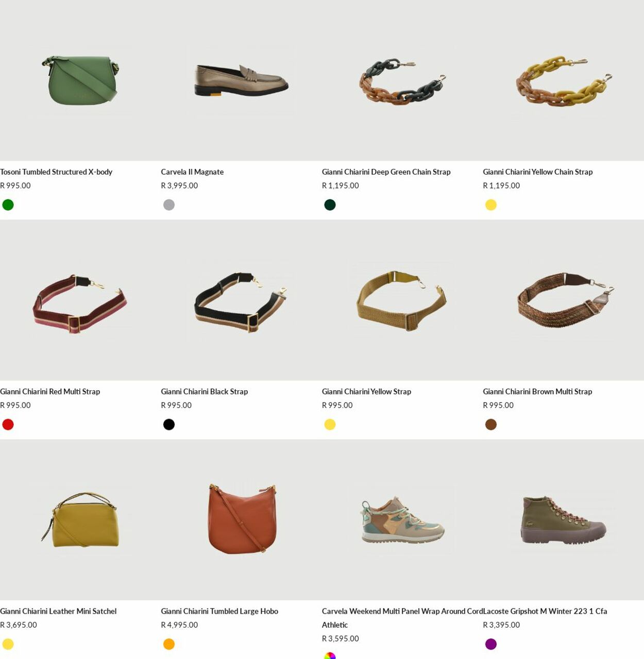Image resolution: width=644 pixels, height=659 pixels.
Task: Open the Carvela Weekend multi panel sneaker image
Action: tap(402, 520)
